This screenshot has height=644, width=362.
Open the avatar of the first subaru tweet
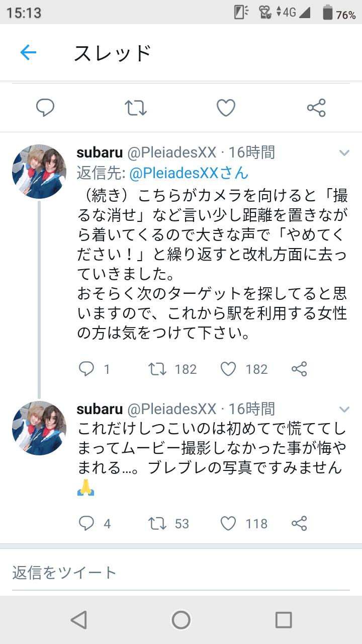point(39,172)
